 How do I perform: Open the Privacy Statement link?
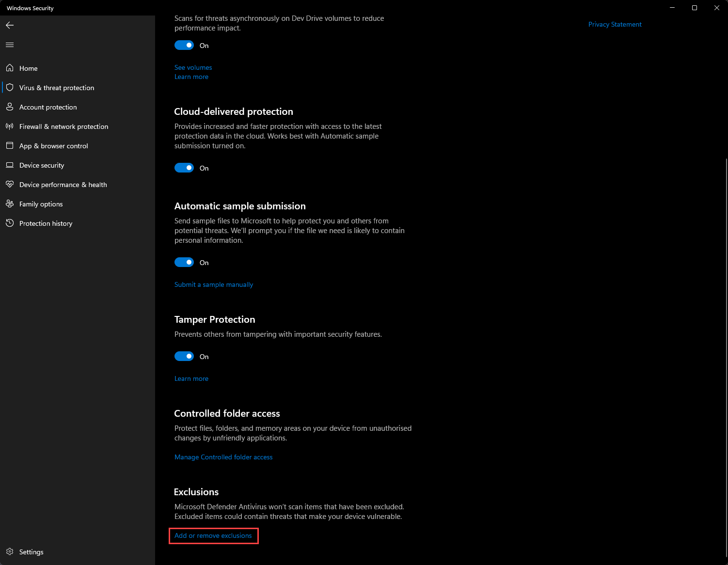point(615,24)
